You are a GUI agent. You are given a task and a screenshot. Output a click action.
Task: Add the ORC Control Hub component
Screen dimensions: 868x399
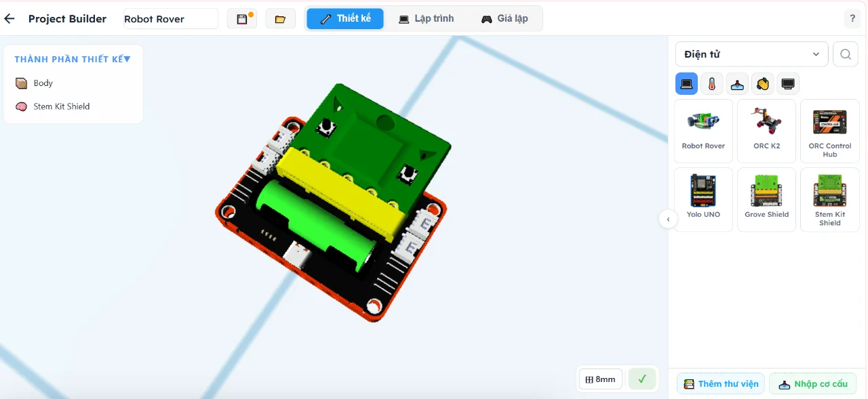pos(829,131)
